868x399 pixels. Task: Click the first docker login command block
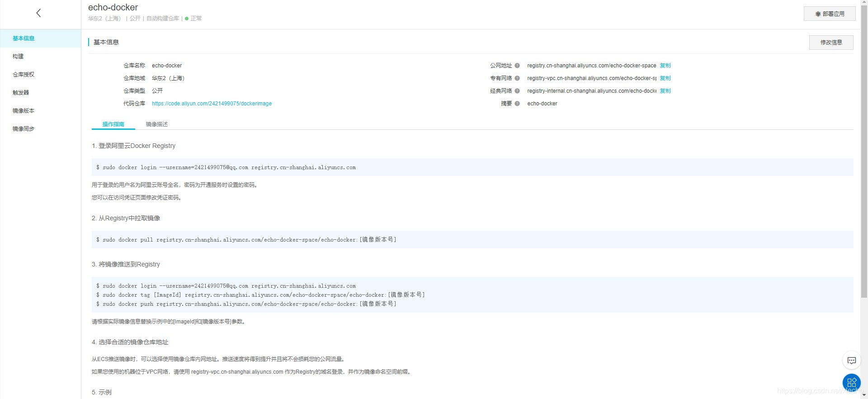click(472, 167)
